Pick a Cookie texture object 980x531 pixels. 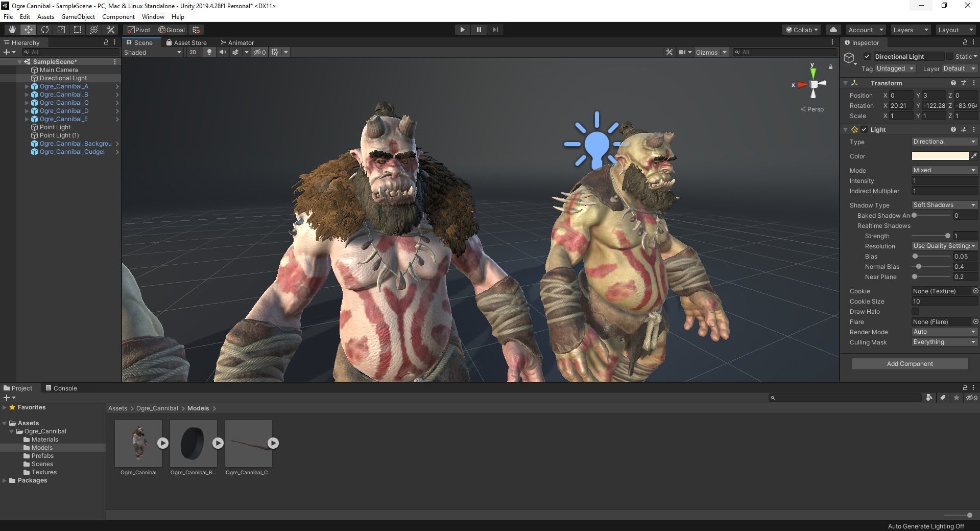coord(975,291)
